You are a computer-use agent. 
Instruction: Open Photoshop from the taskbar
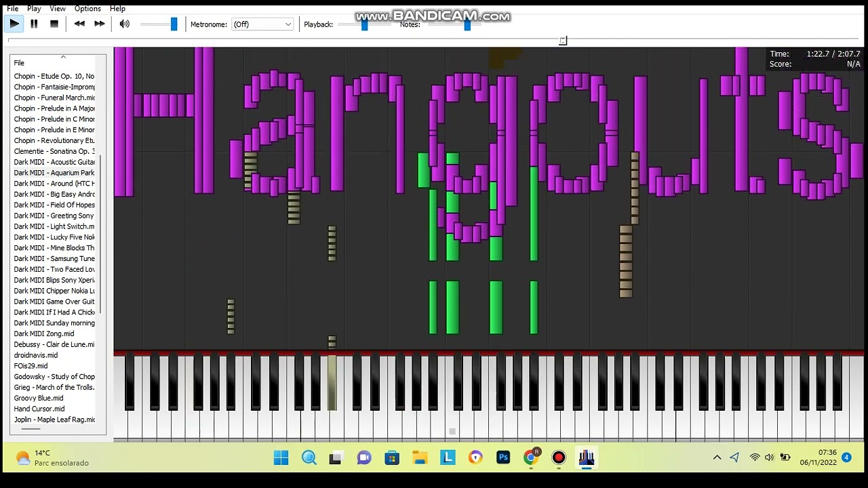tap(503, 458)
